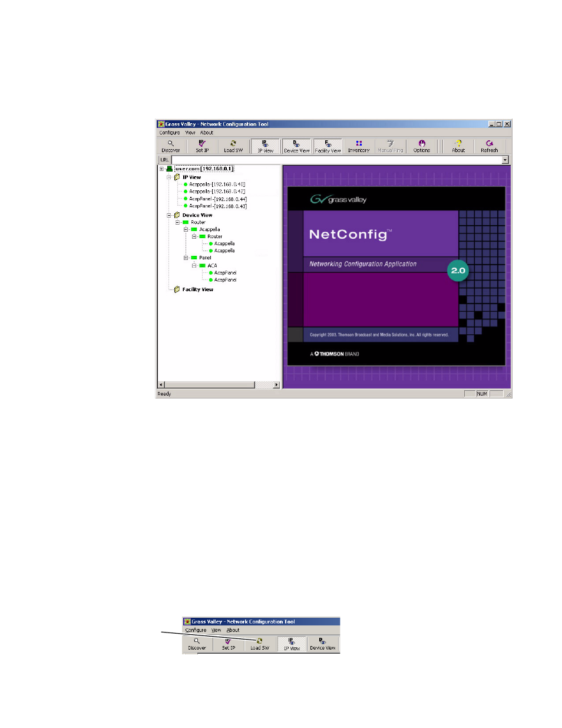Collapse the Panel node in the tree
Image resolution: width=562 pixels, height=728 pixels.
point(186,258)
